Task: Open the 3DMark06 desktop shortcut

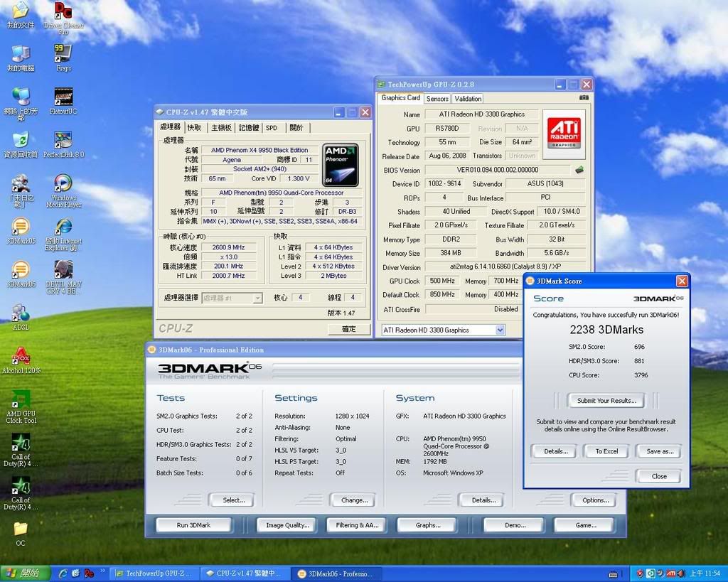Action: pyautogui.click(x=21, y=274)
